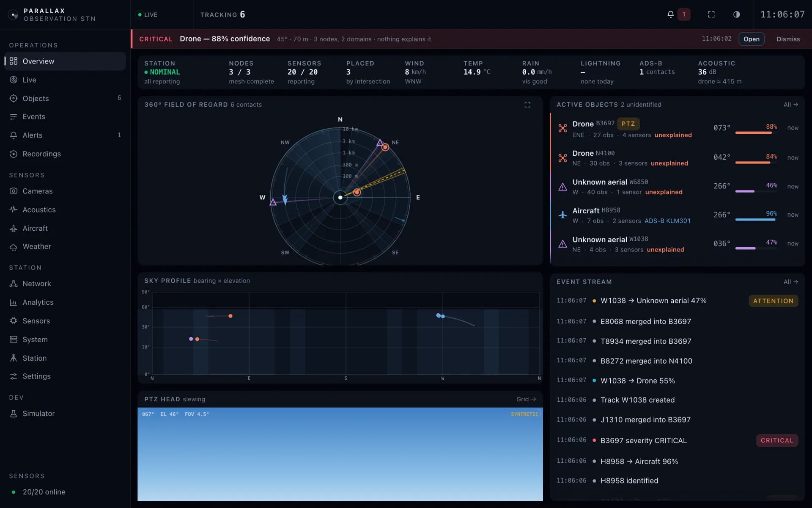Screen dimensions: 812x508
Task: View all event stream entries
Action: click(x=790, y=282)
